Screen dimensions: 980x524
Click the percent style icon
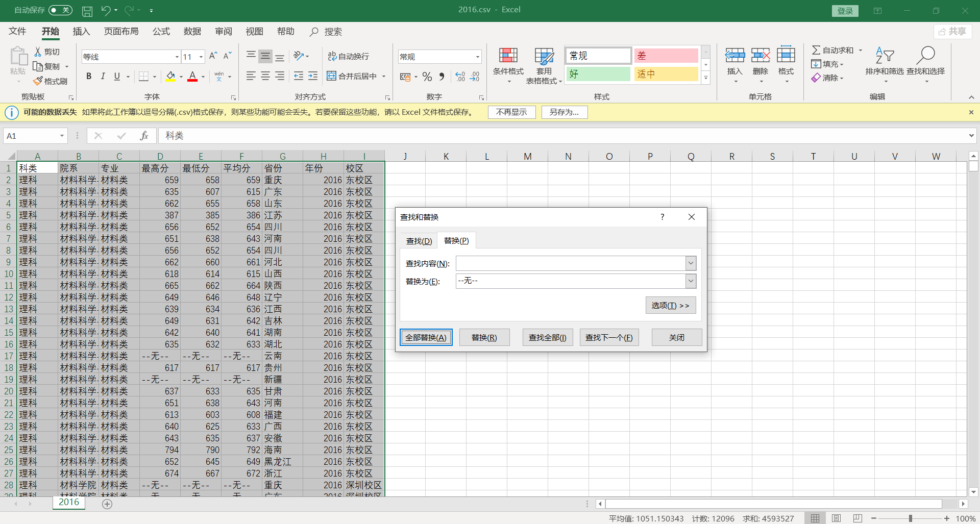tap(427, 77)
